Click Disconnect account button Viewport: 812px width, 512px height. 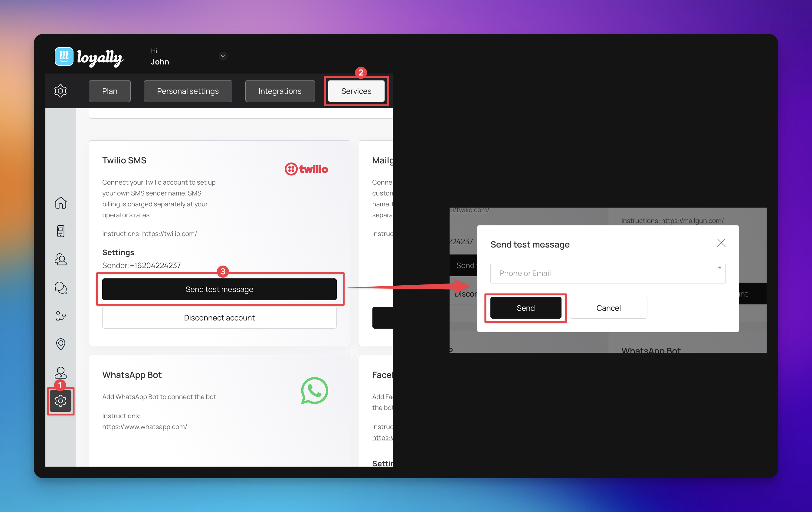[x=219, y=318]
